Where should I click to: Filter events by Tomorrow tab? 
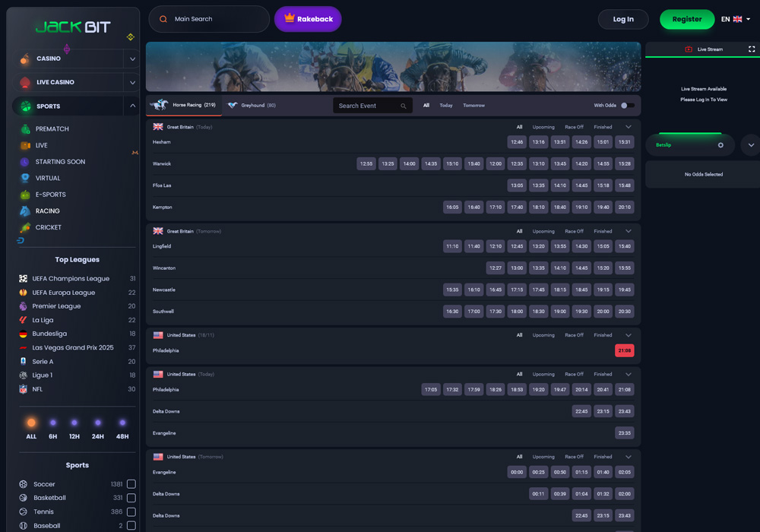point(473,106)
